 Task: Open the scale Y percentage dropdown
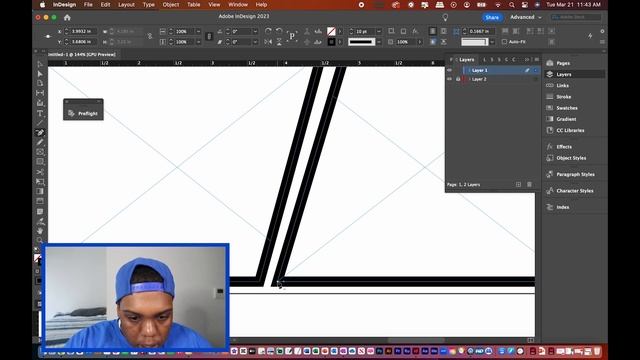pos(199,42)
